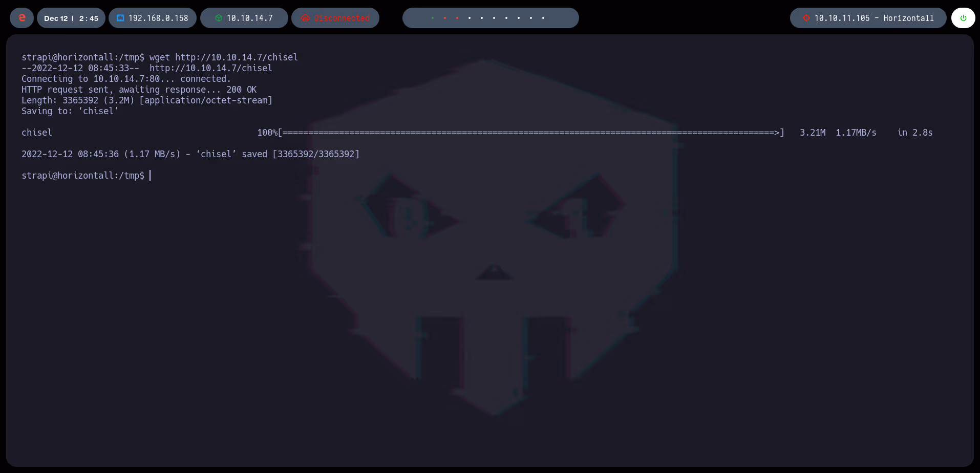
Task: Select the green dot in the workspace indicator
Action: tap(433, 18)
